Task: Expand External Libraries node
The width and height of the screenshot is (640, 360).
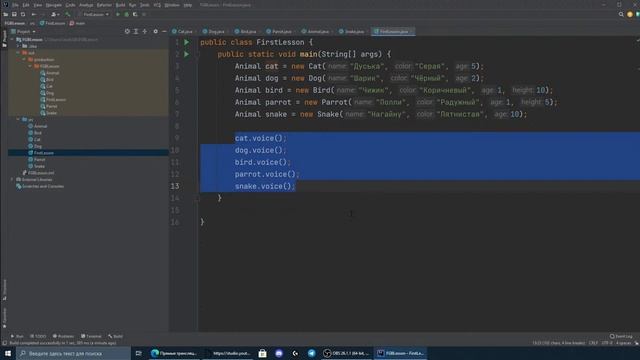Action: tap(12, 179)
